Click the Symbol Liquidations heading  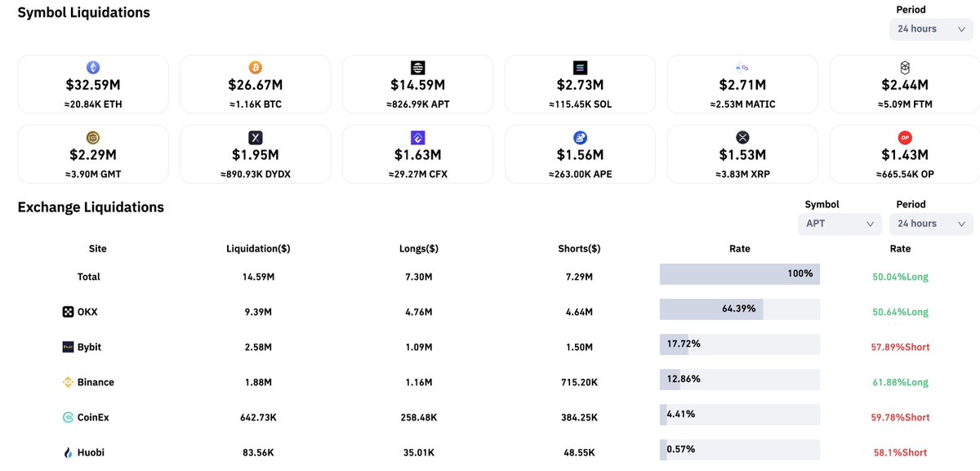[x=84, y=12]
